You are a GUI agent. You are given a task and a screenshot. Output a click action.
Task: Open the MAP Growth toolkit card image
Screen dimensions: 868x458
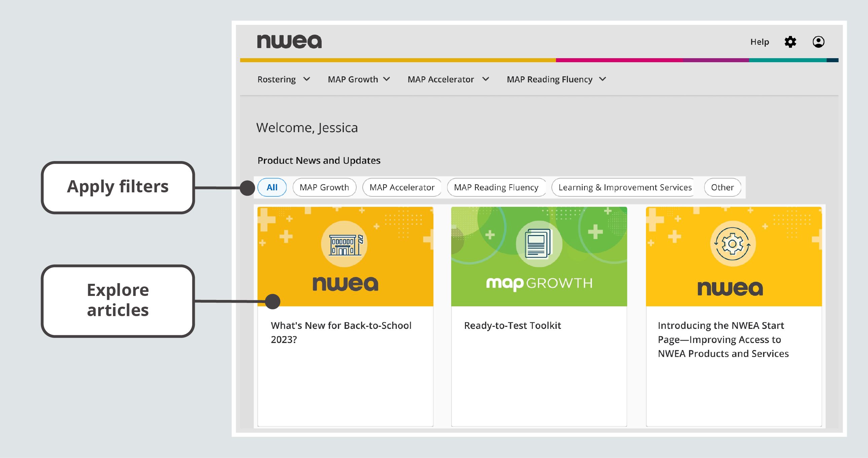(x=539, y=256)
